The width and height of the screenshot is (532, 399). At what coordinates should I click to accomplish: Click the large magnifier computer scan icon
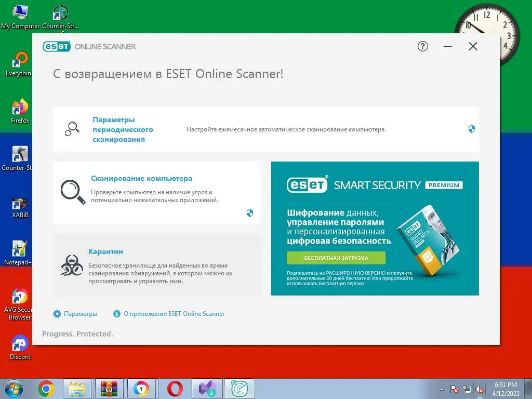click(73, 192)
